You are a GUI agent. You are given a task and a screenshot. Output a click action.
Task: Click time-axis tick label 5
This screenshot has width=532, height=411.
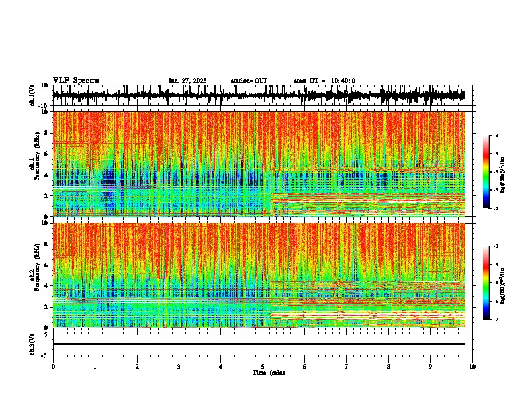pos(263,367)
